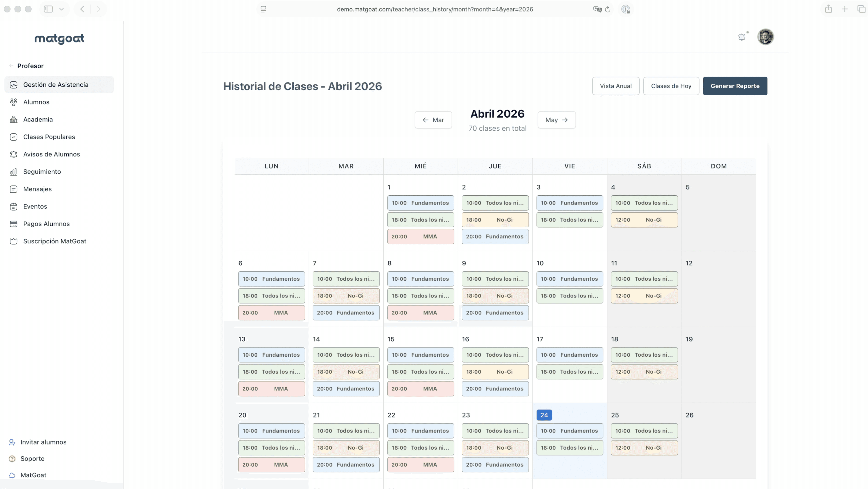Click the Clases de Hoy button
868x489 pixels.
click(671, 86)
